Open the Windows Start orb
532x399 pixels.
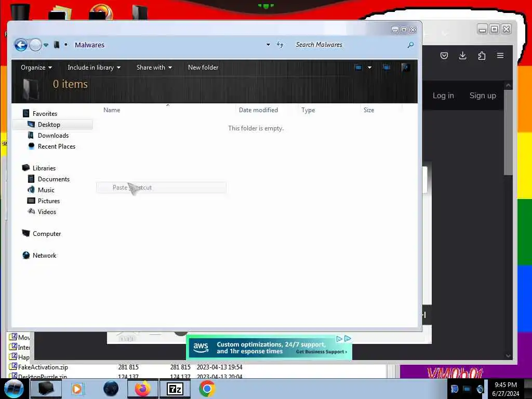click(14, 389)
